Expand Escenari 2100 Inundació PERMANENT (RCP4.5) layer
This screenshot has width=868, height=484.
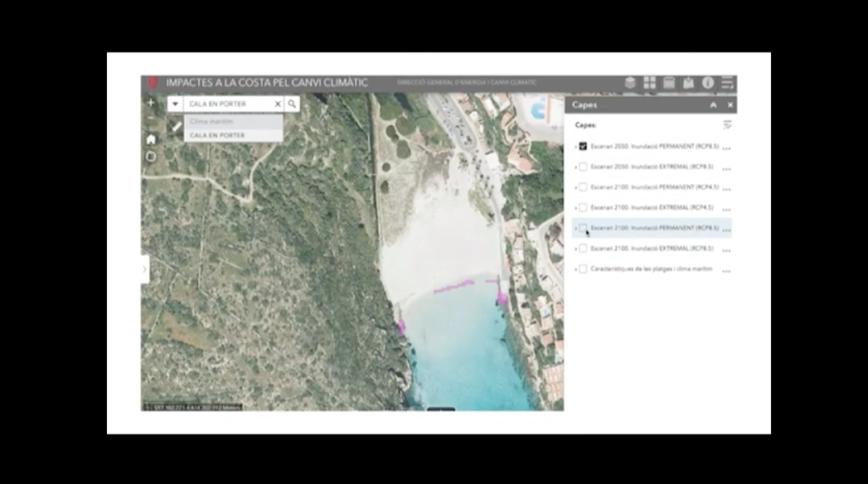click(575, 187)
